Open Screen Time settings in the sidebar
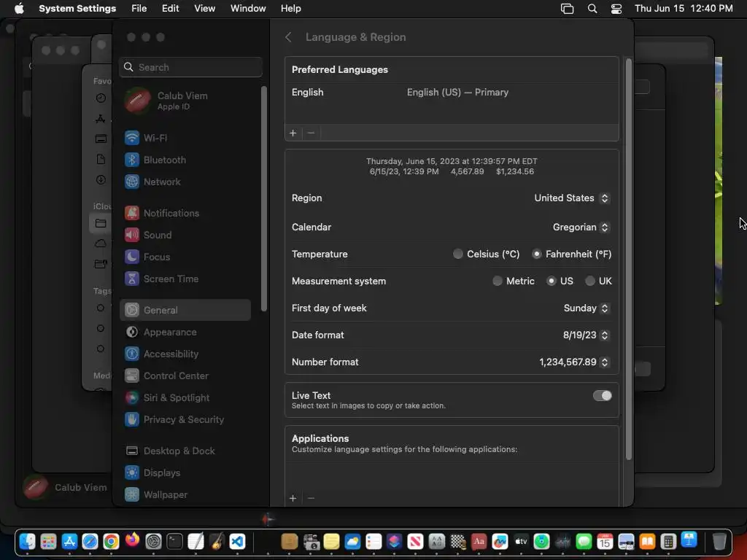The height and width of the screenshot is (560, 747). coord(185,279)
